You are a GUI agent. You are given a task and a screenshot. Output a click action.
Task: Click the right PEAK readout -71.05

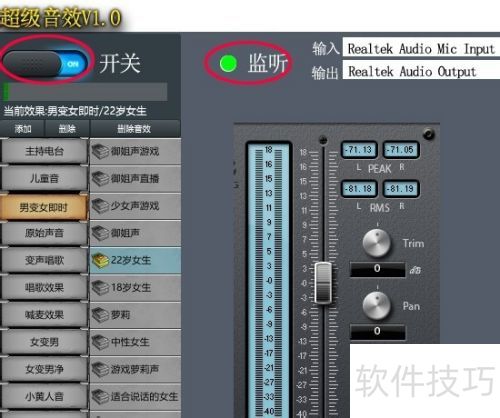pyautogui.click(x=401, y=150)
